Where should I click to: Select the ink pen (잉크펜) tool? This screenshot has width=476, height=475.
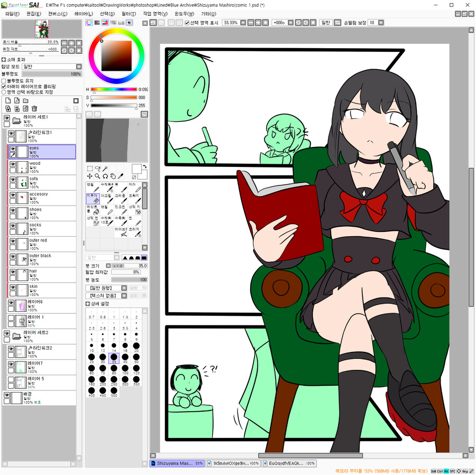[122, 210]
